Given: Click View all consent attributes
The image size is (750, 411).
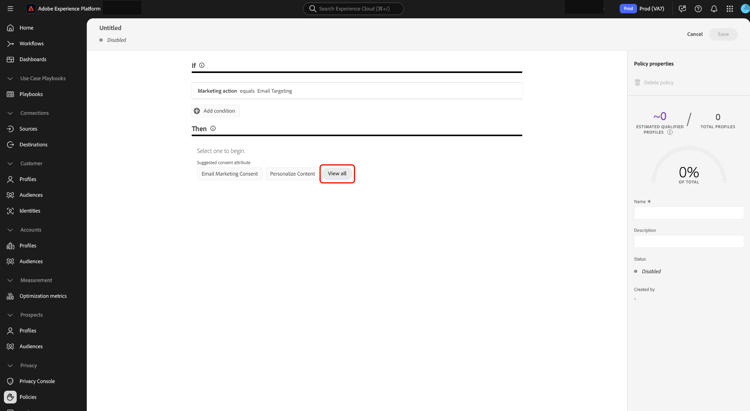Looking at the screenshot, I should tap(337, 174).
